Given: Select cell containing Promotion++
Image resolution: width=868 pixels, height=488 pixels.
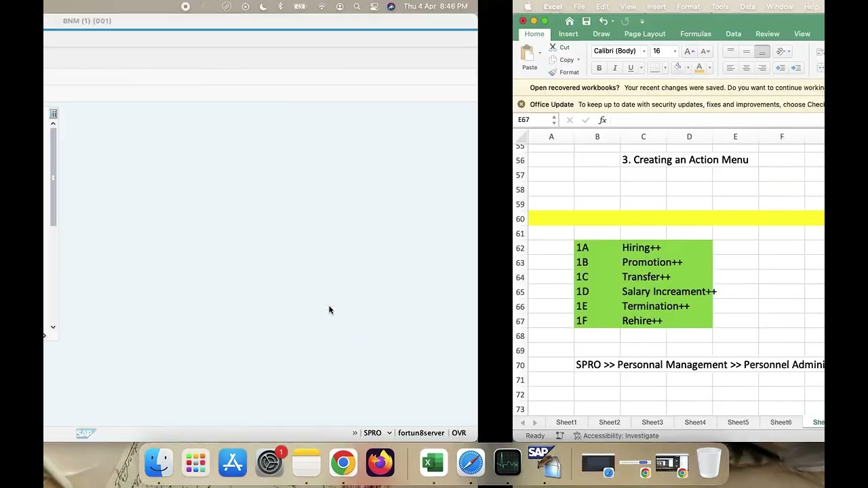Looking at the screenshot, I should 644,262.
